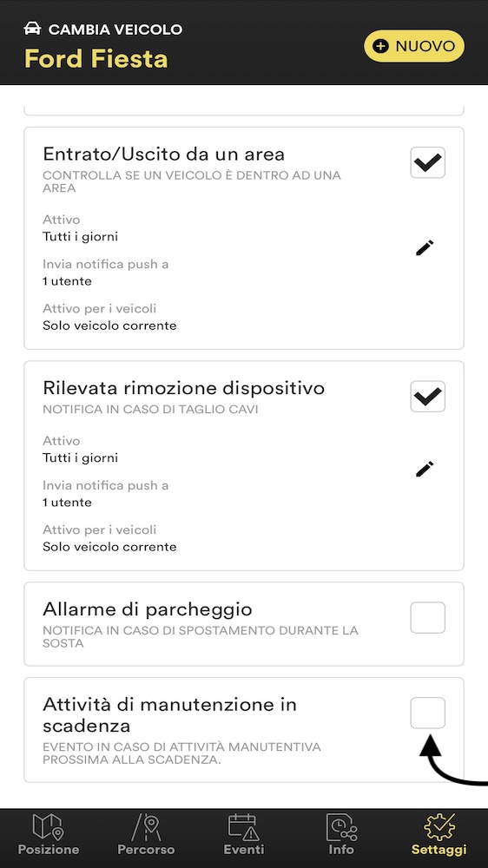
Task: Open the Info icon in the bottom bar
Action: coord(341,827)
